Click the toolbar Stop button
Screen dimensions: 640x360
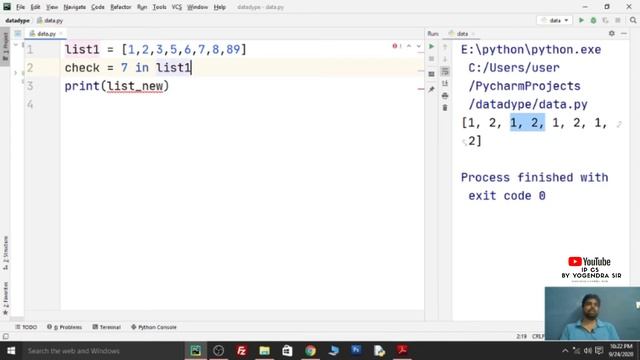pos(618,20)
